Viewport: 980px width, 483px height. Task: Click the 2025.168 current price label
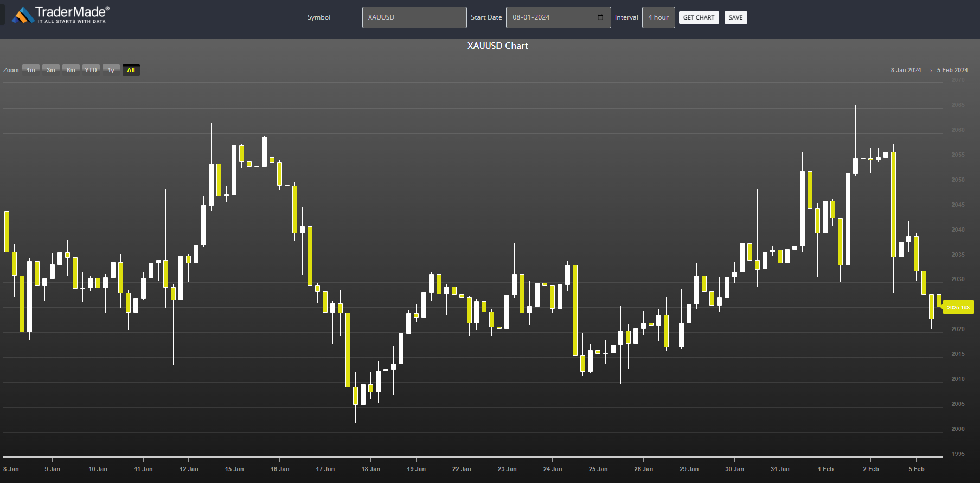[958, 307]
